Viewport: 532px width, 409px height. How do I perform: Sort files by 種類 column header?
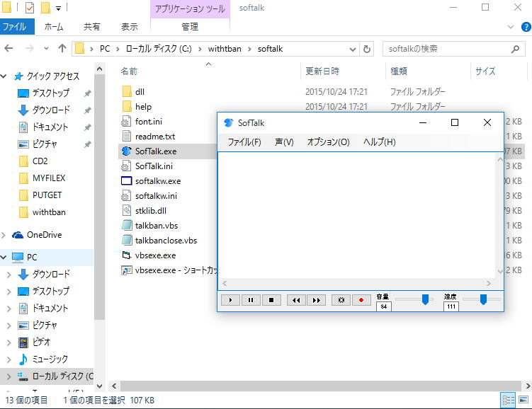pos(399,71)
